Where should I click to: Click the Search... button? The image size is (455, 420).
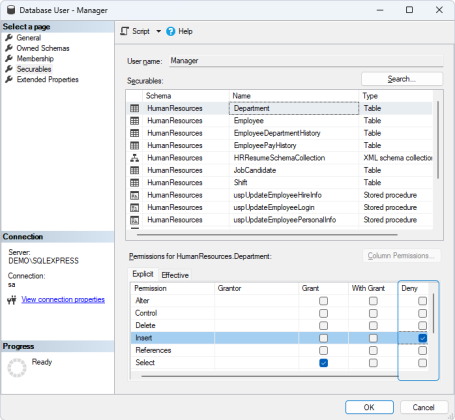pyautogui.click(x=402, y=79)
